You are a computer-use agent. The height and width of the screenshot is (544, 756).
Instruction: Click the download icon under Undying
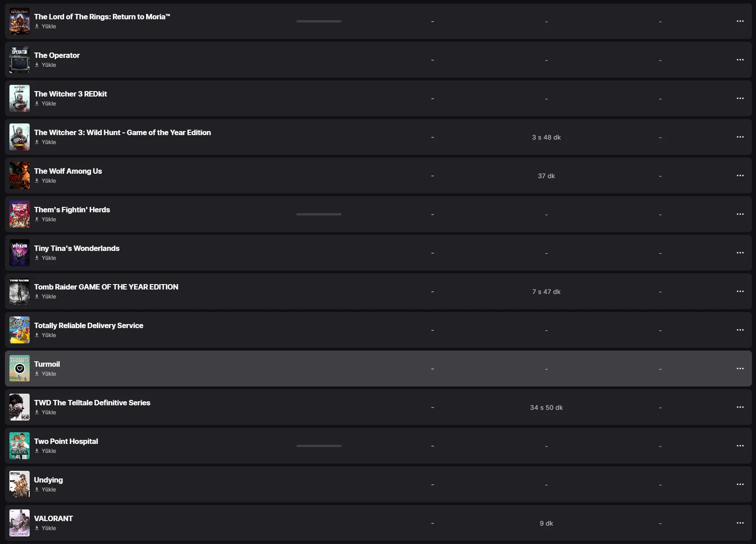click(37, 489)
